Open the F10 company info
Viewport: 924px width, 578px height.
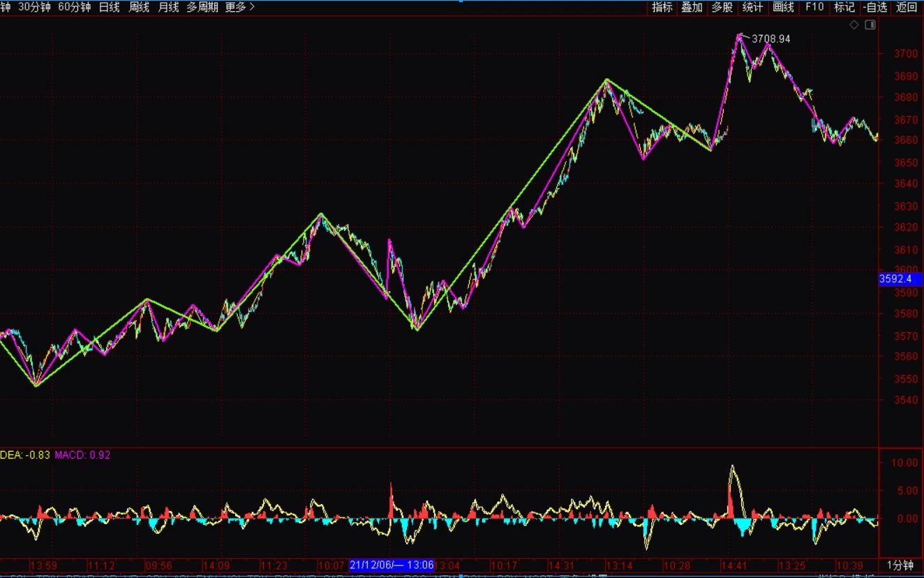[x=814, y=7]
